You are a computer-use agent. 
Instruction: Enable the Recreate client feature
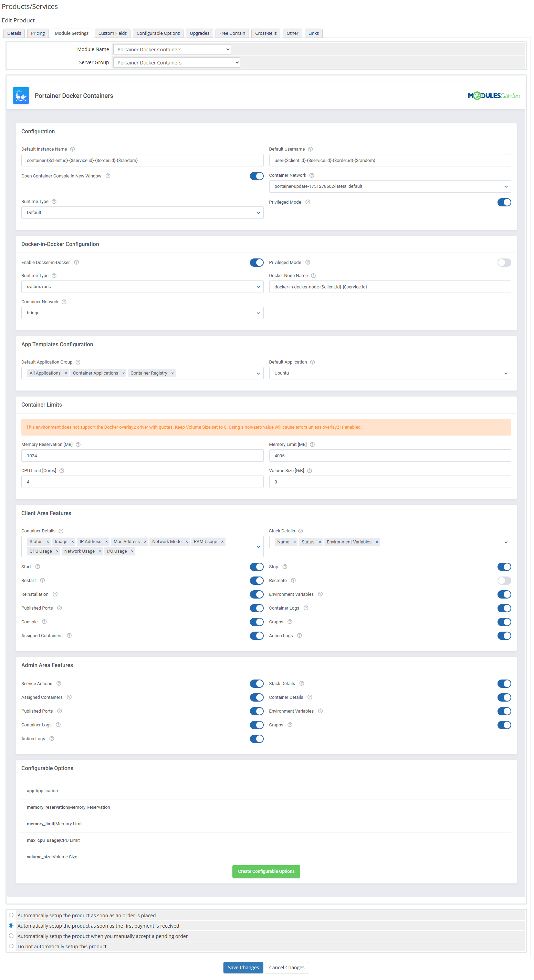pyautogui.click(x=504, y=581)
